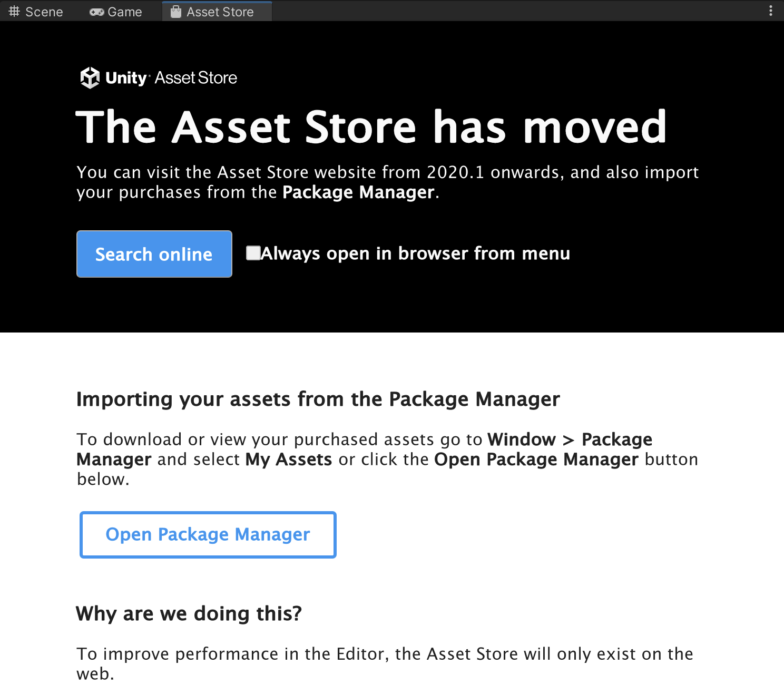Click the Unity cube logo
The width and height of the screenshot is (784, 694).
pos(90,78)
